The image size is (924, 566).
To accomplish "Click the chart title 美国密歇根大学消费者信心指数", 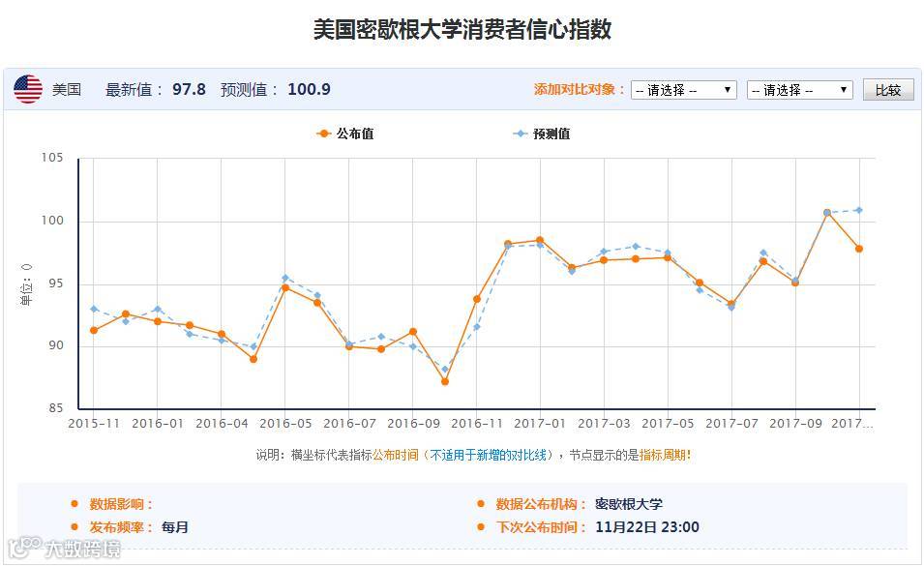I will [462, 29].
